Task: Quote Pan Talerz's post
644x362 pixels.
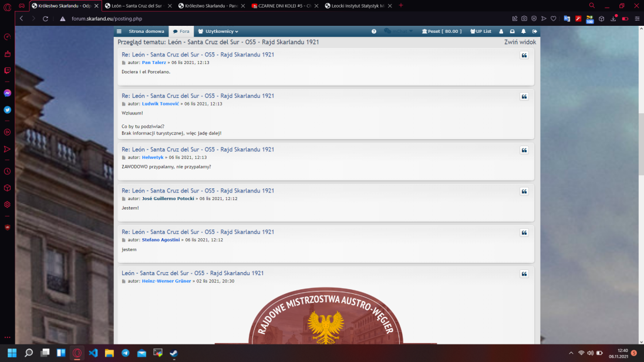Action: click(x=524, y=55)
